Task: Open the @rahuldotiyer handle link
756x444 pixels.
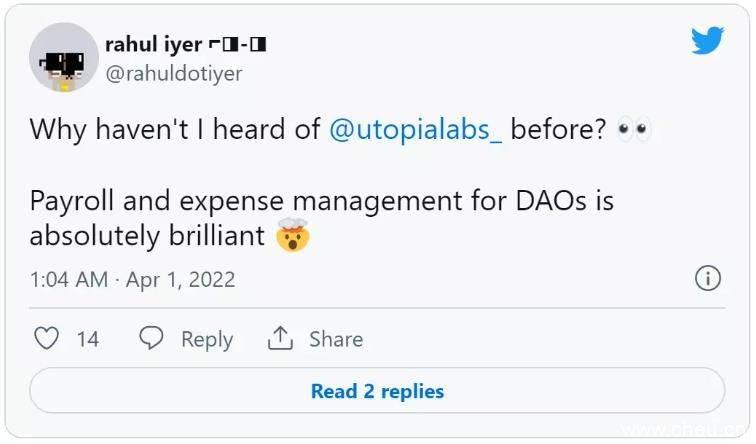Action: (173, 73)
